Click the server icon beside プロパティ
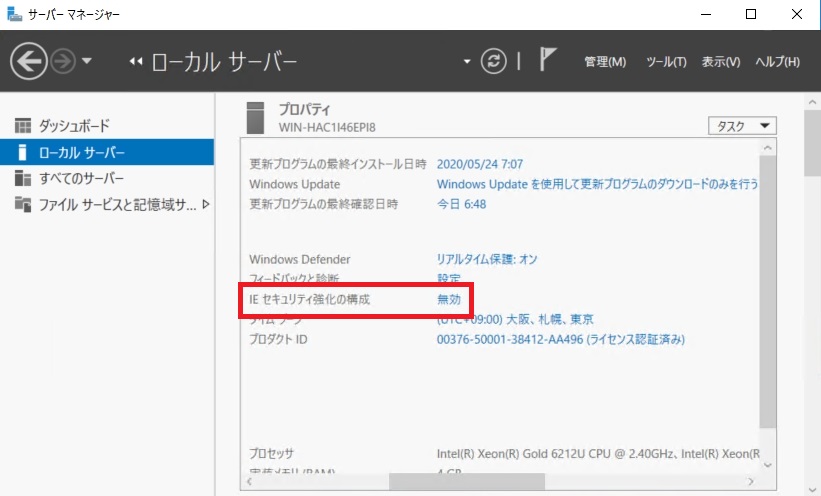821x496 pixels. pyautogui.click(x=255, y=118)
